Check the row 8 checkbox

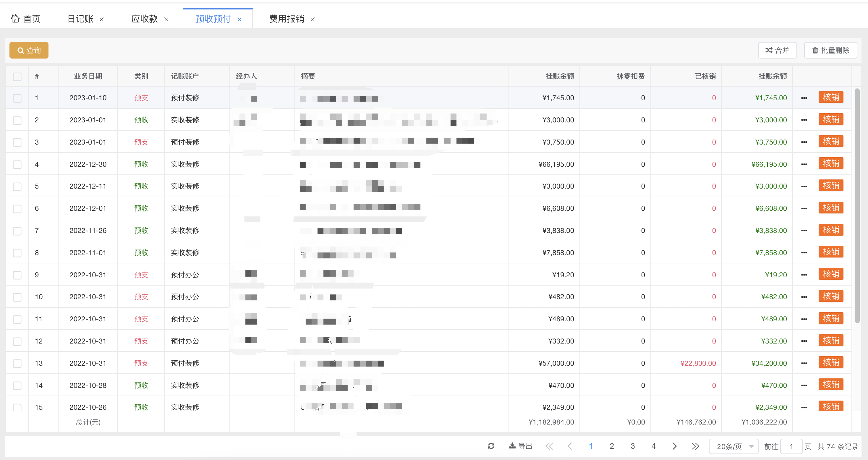click(x=17, y=253)
